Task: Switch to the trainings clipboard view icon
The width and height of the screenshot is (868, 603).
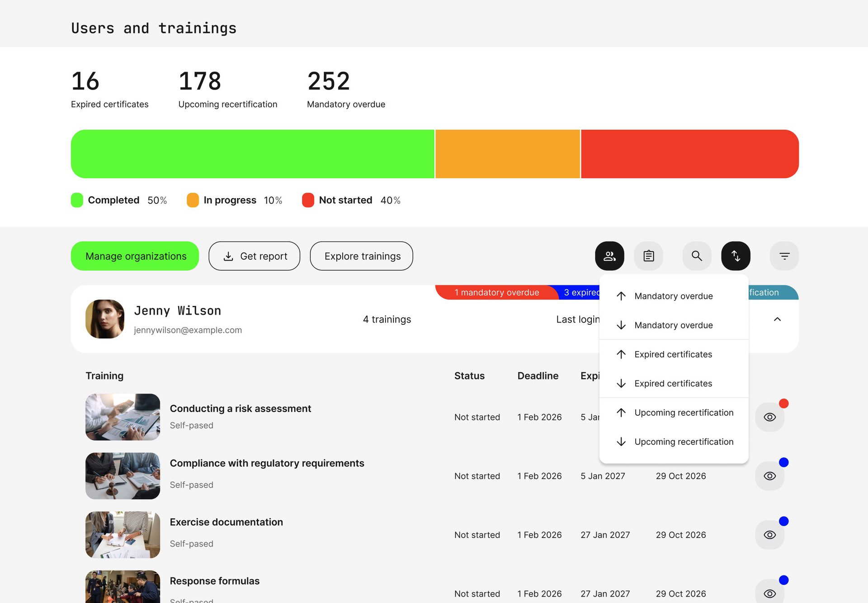Action: pos(648,256)
